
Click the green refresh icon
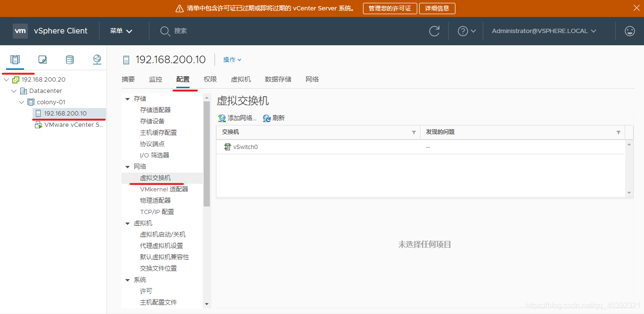[267, 118]
